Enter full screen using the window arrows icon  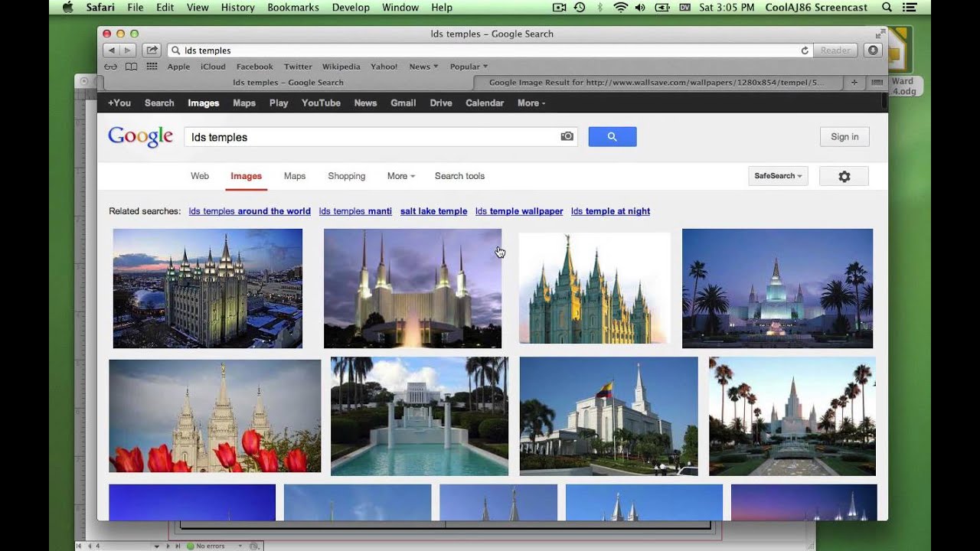[880, 34]
